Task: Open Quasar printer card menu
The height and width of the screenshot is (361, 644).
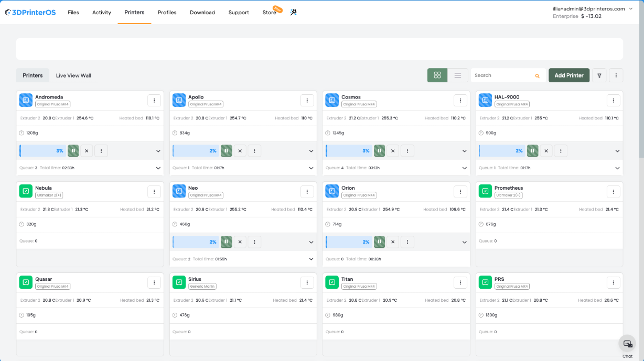Action: coord(154,282)
